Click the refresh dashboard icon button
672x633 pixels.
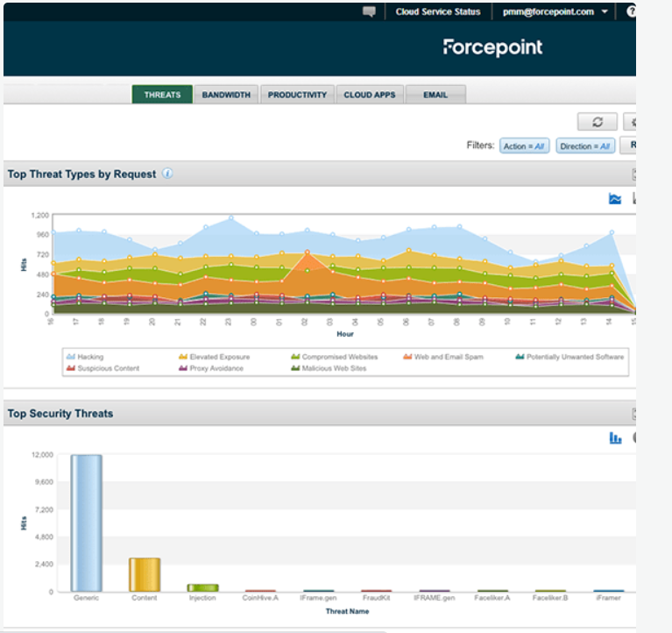(x=597, y=122)
